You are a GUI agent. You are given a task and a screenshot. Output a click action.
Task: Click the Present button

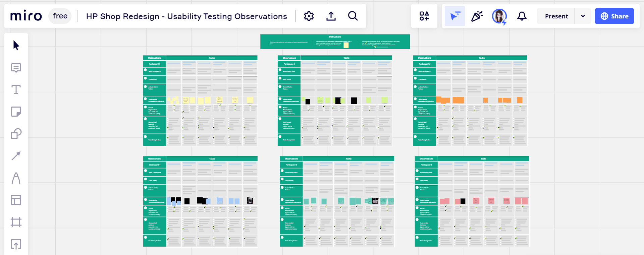556,16
